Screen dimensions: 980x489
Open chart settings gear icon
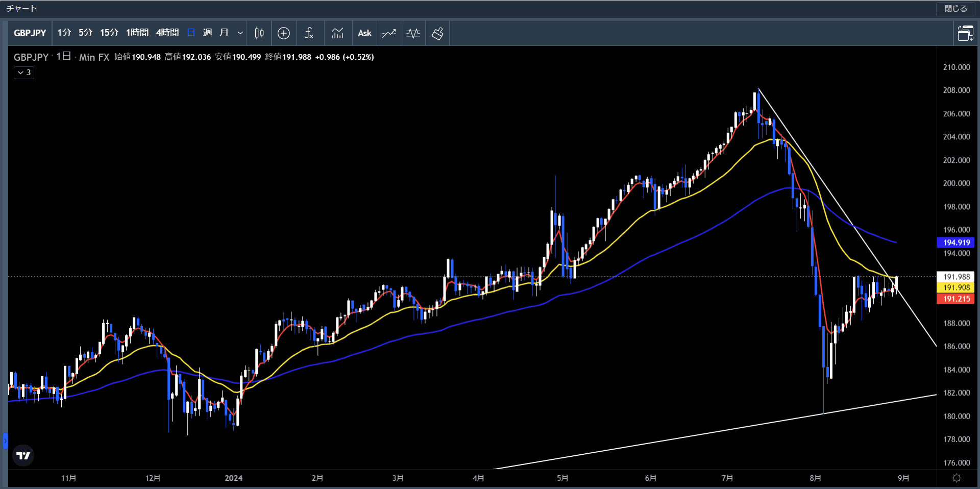(957, 478)
